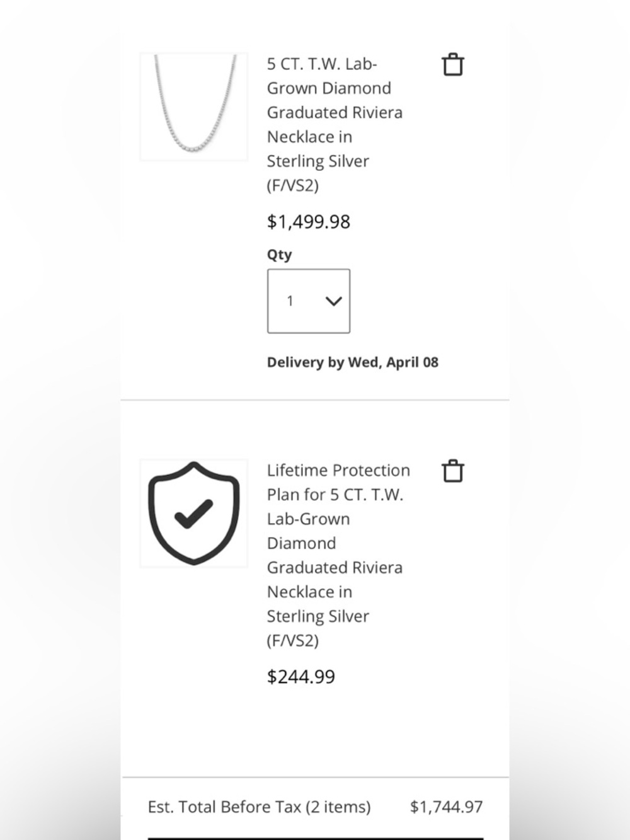The height and width of the screenshot is (840, 630).
Task: Open the Lifetime Protection Plan title link
Action: coord(338,555)
